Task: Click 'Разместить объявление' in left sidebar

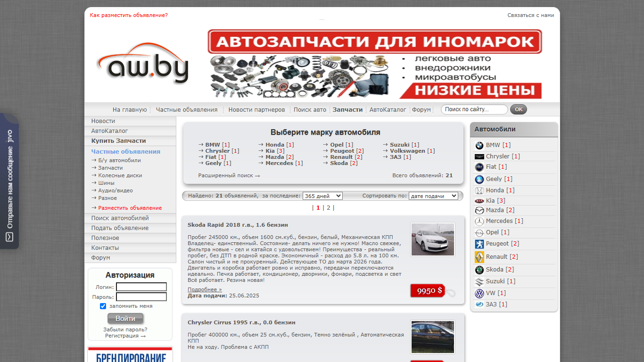Action: tap(130, 208)
